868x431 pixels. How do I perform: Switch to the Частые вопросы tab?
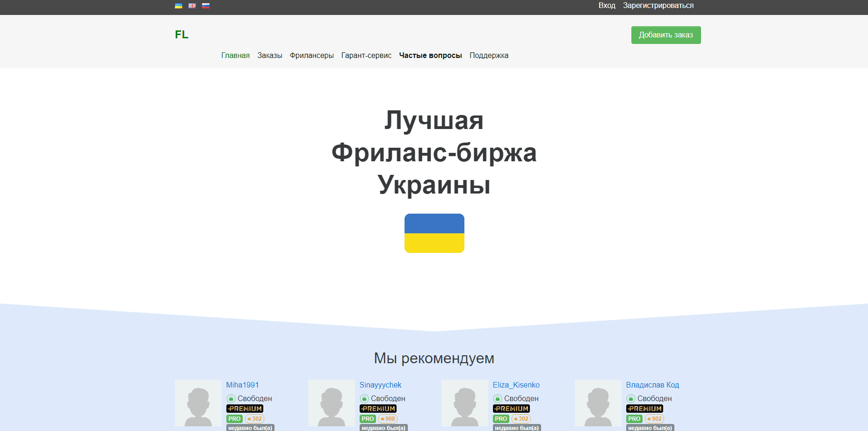(x=430, y=55)
